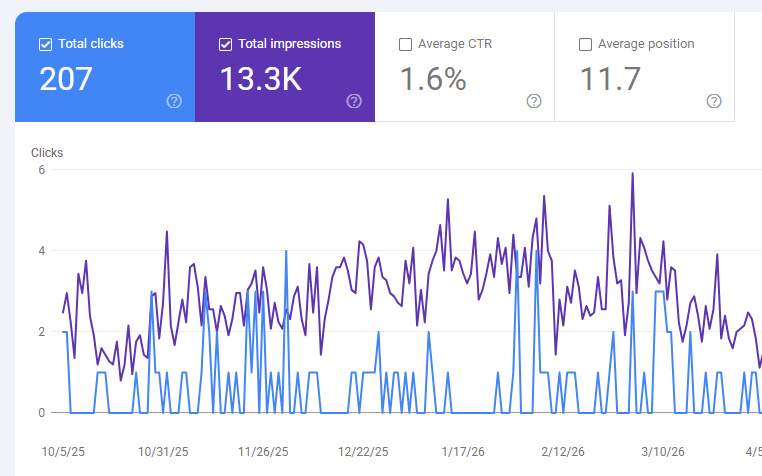Click the 10/31/25 date label

click(x=163, y=452)
